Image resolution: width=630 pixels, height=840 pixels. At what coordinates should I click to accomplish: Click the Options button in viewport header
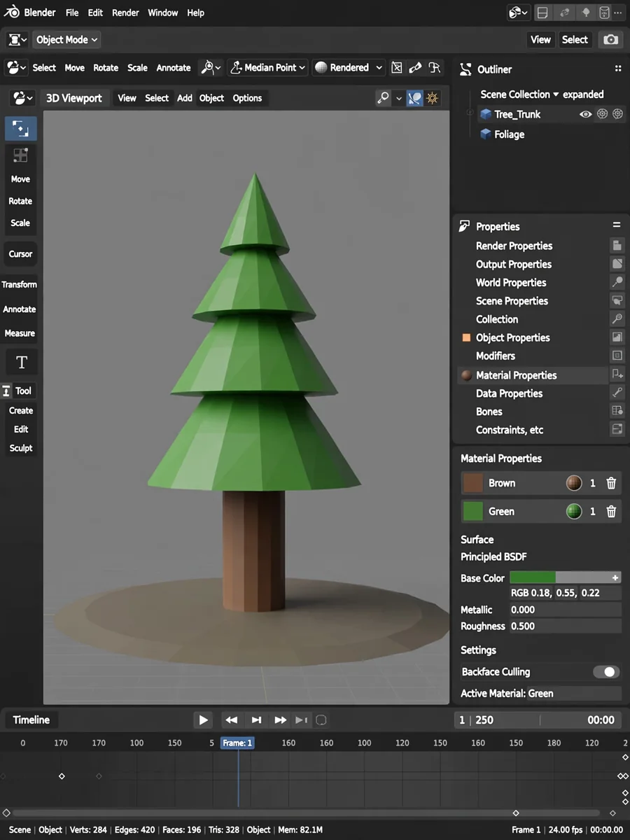tap(247, 98)
